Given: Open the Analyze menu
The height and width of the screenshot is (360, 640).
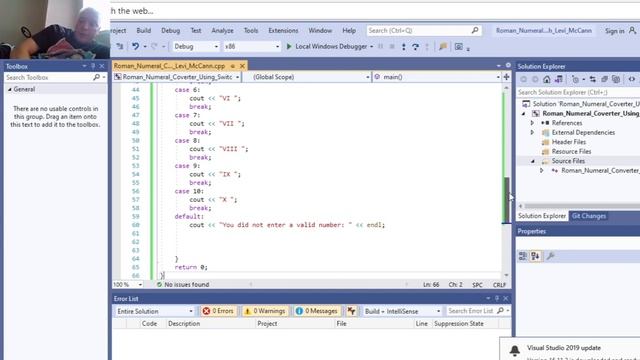Looking at the screenshot, I should click(222, 31).
